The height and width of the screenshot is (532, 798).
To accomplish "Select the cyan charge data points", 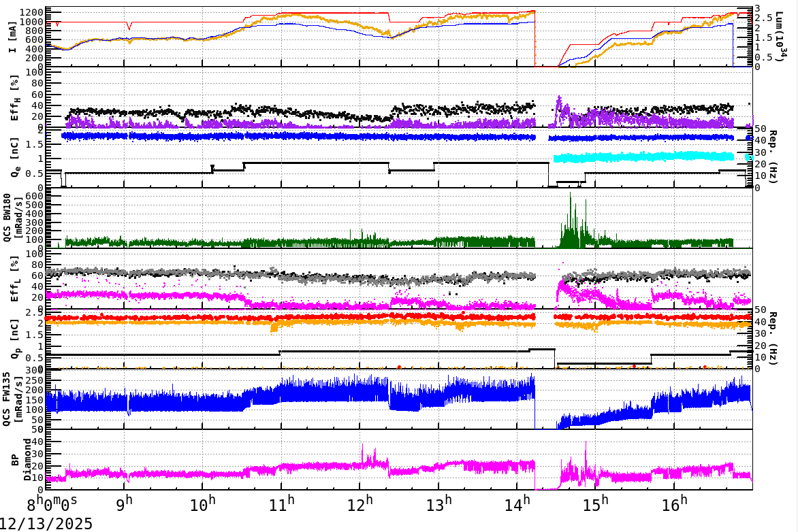I will (x=647, y=157).
